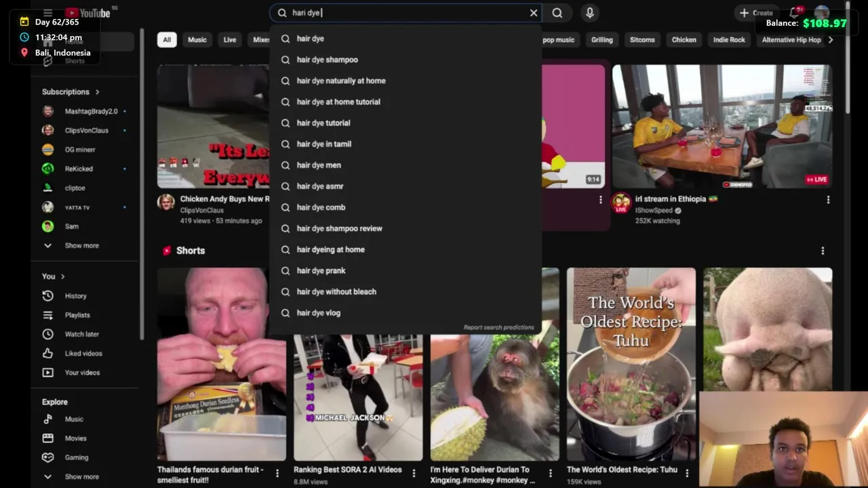The image size is (868, 488).
Task: Start voice search with microphone
Action: point(589,13)
